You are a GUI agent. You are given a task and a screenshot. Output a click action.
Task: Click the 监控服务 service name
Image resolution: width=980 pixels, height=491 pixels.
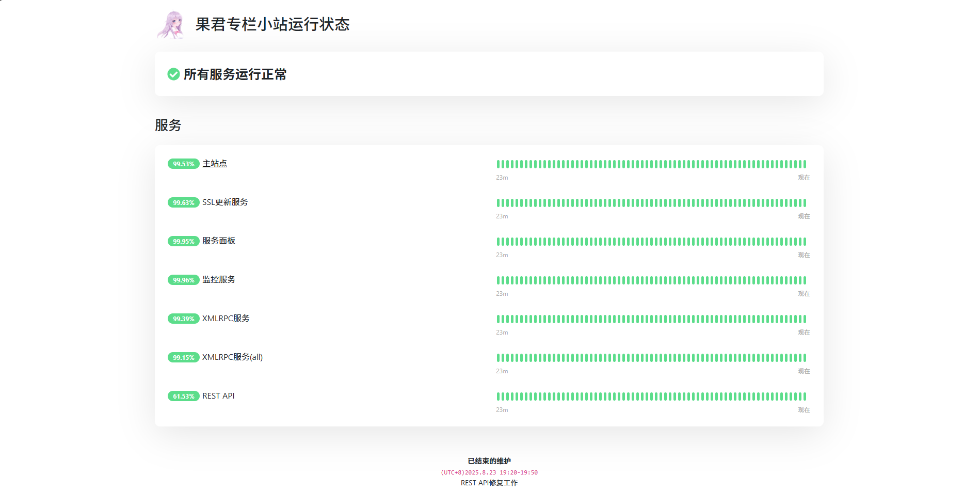(219, 280)
